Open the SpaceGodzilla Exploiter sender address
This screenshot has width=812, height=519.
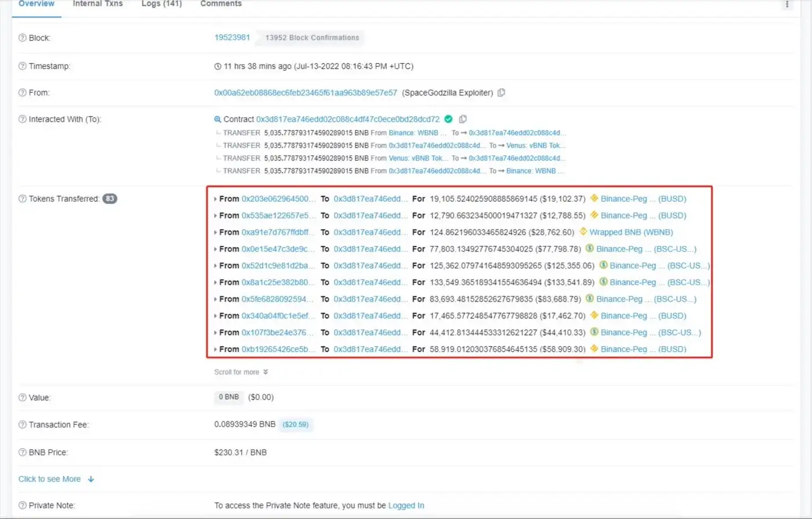pyautogui.click(x=306, y=93)
